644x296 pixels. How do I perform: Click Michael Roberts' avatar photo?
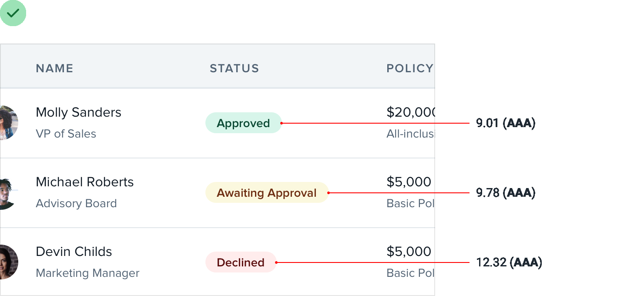(8, 193)
